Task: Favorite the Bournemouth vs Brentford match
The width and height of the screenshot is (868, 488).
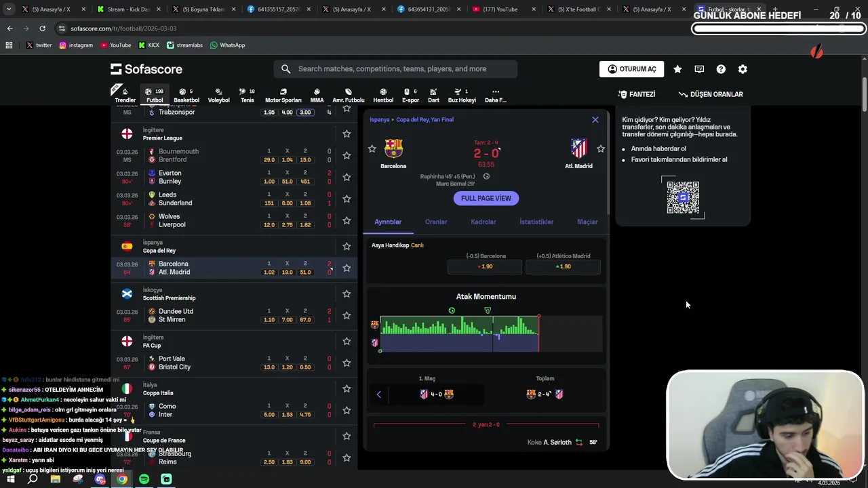Action: point(347,155)
